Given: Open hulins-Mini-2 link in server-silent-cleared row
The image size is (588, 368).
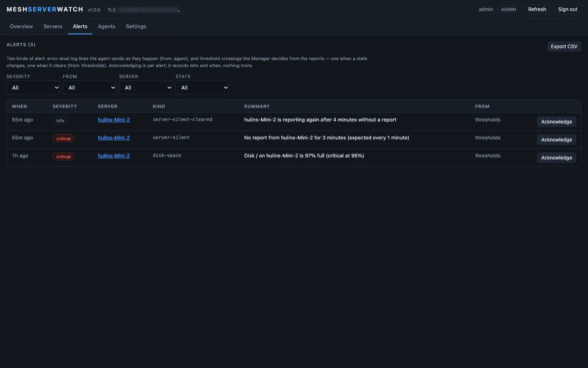Looking at the screenshot, I should click(x=114, y=120).
